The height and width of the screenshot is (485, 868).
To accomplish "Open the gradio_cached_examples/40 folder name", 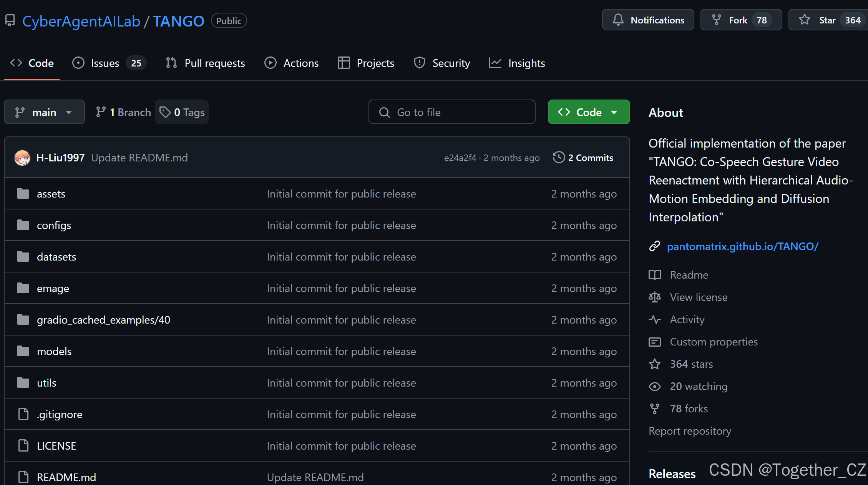I will point(103,320).
